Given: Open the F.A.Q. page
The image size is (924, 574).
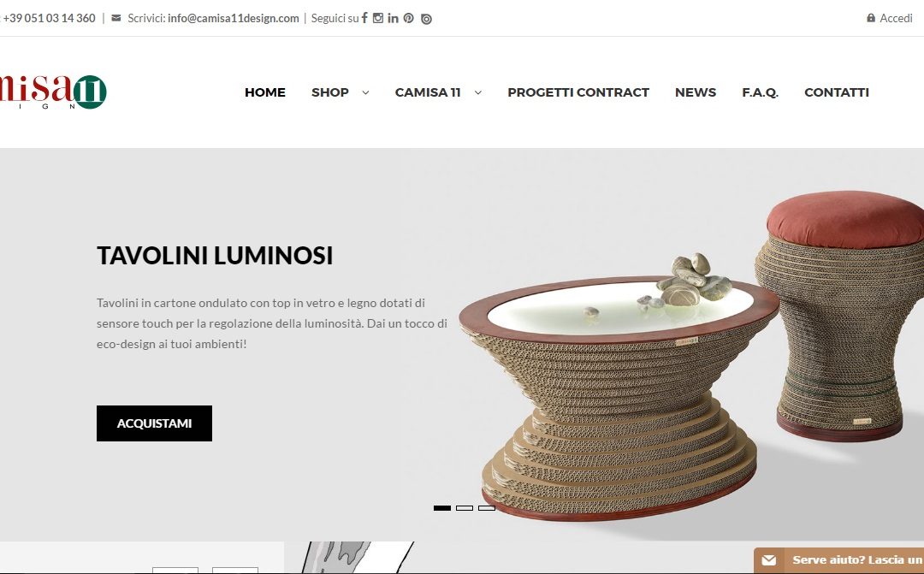Looking at the screenshot, I should [761, 92].
